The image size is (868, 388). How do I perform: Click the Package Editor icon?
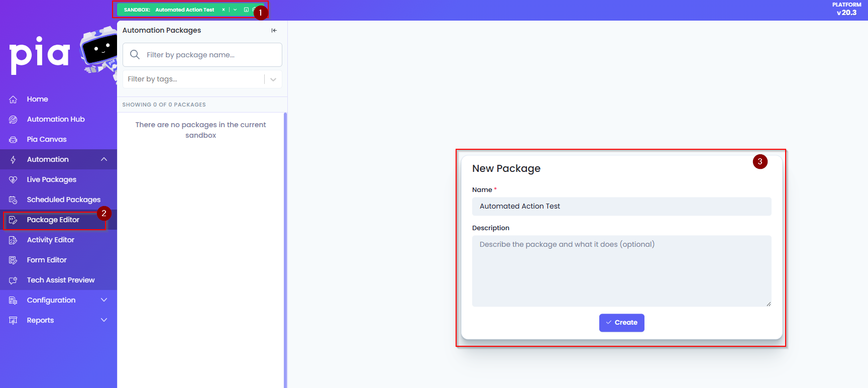click(x=14, y=220)
